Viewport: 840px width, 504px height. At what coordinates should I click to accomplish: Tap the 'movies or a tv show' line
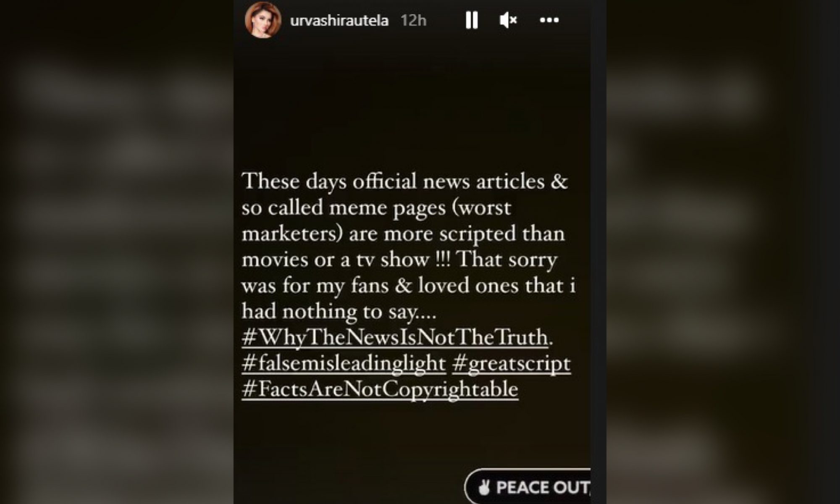click(x=399, y=260)
